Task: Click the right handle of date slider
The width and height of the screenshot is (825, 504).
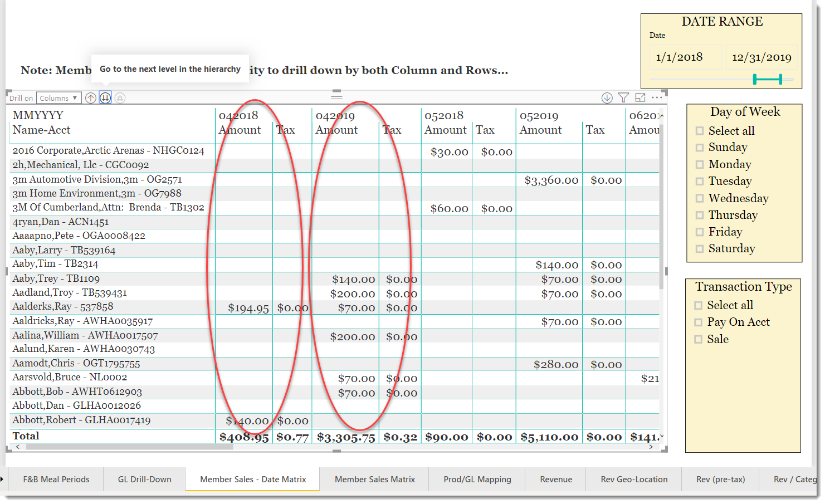Action: pos(780,80)
